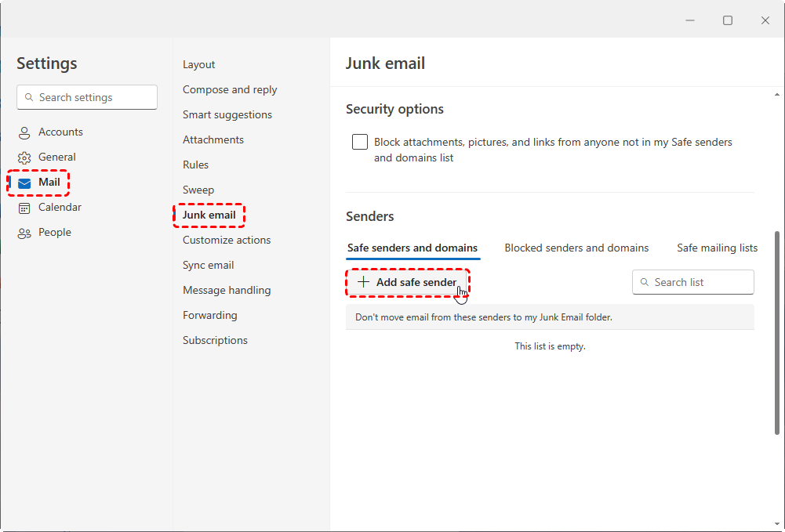Switch to Blocked senders and domains tab

pyautogui.click(x=576, y=248)
